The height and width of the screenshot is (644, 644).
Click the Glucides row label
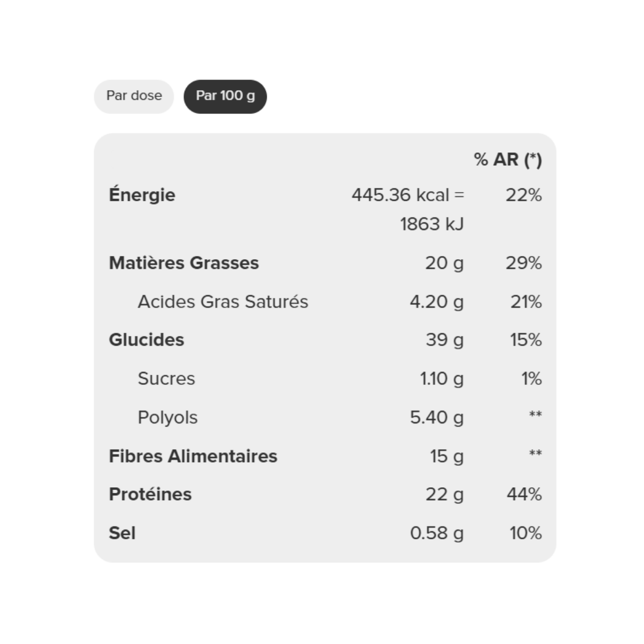click(146, 340)
